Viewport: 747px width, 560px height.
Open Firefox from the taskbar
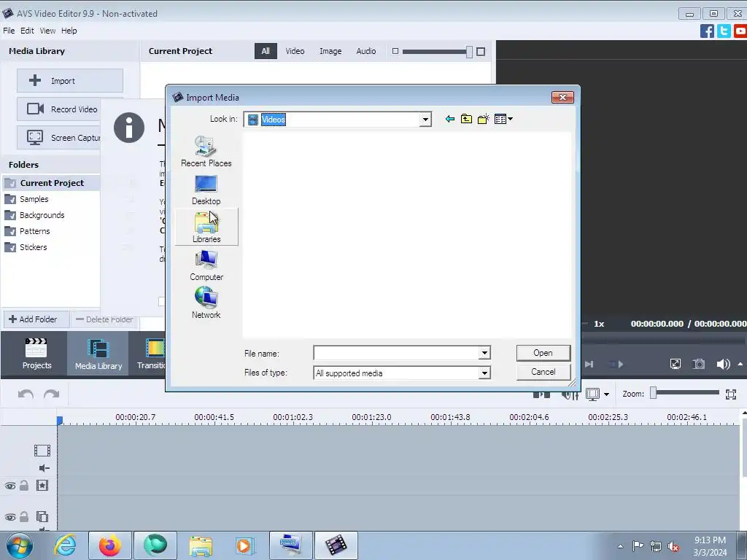click(109, 545)
